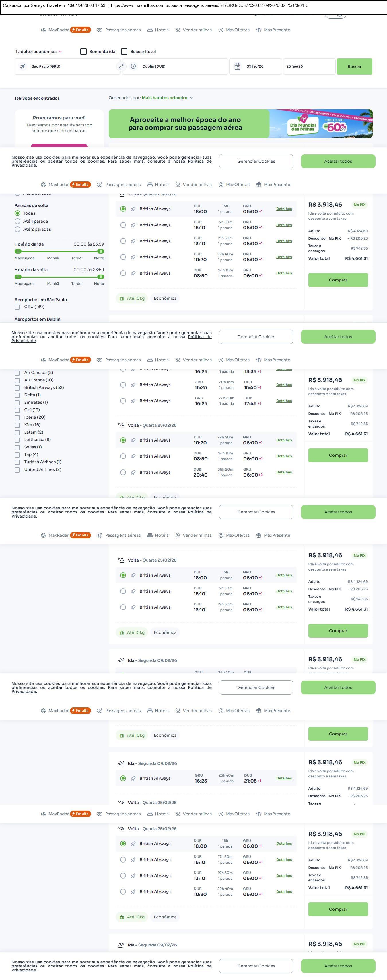
Task: Expand the Mais baratos primeiro sort dropdown
Action: [x=167, y=98]
